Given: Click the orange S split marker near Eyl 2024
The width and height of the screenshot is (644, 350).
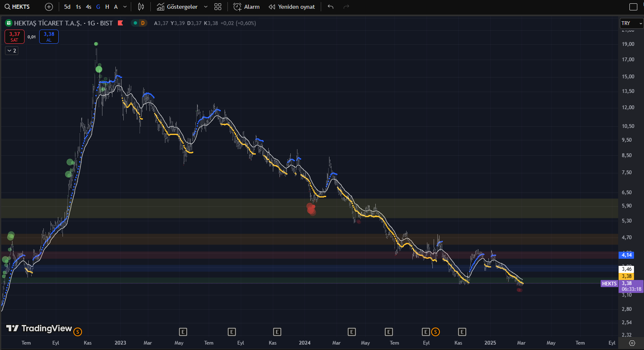Looking at the screenshot, I should [435, 332].
